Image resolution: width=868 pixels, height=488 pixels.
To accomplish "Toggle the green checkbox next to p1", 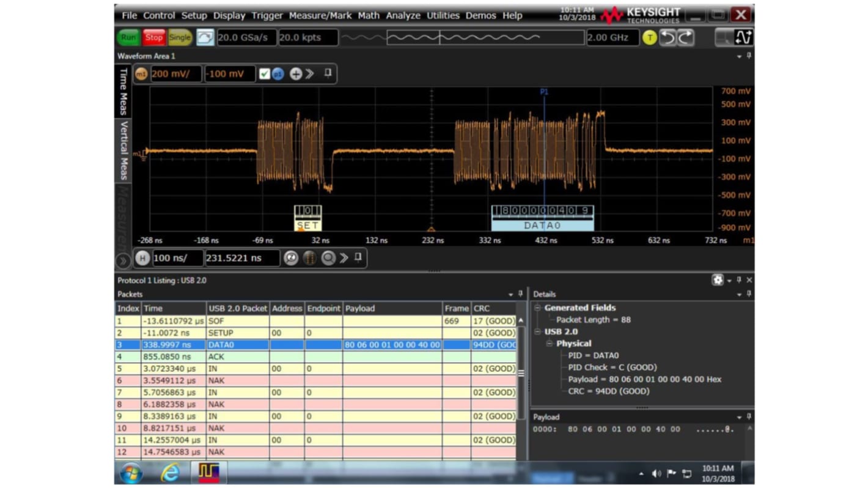I will coord(264,74).
